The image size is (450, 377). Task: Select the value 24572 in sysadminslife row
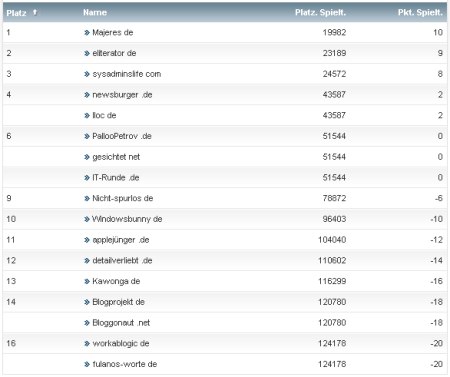[334, 74]
